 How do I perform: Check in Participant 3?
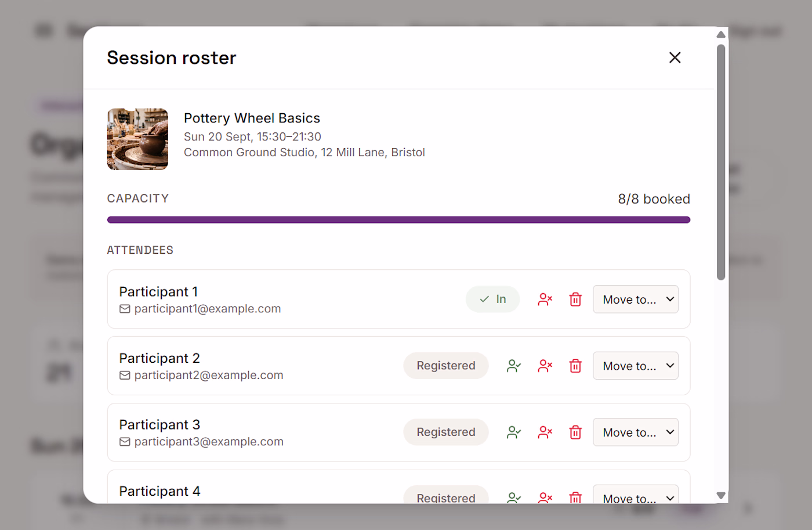514,432
